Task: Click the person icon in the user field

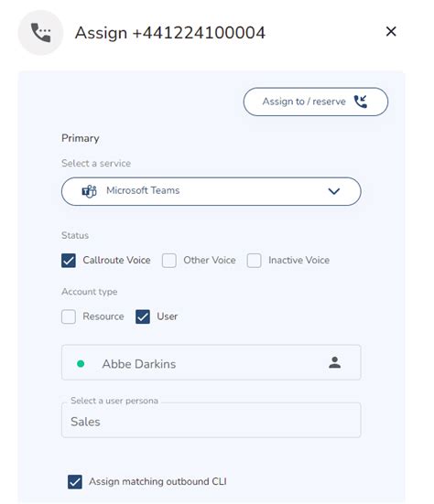Action: pyautogui.click(x=334, y=362)
